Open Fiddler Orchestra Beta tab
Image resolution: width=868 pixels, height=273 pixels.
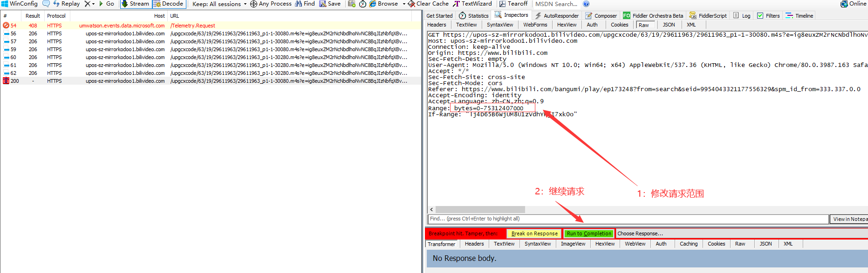pos(653,16)
